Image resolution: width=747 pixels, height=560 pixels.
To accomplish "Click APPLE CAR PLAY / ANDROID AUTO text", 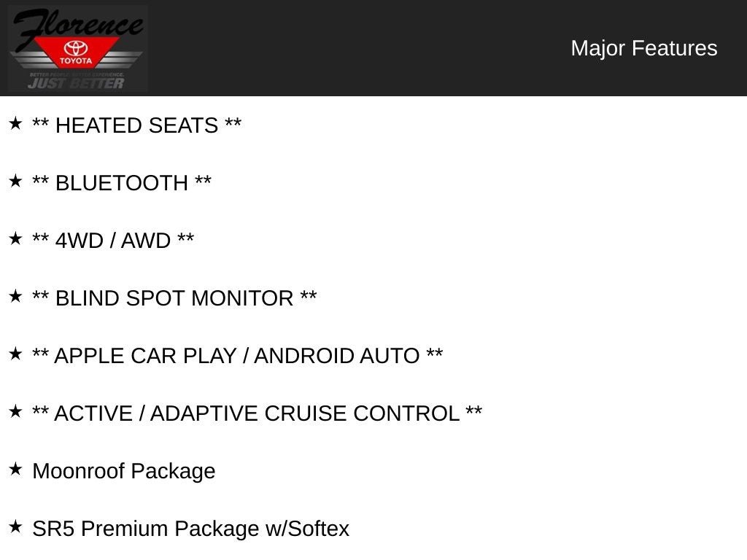I will tap(237, 356).
